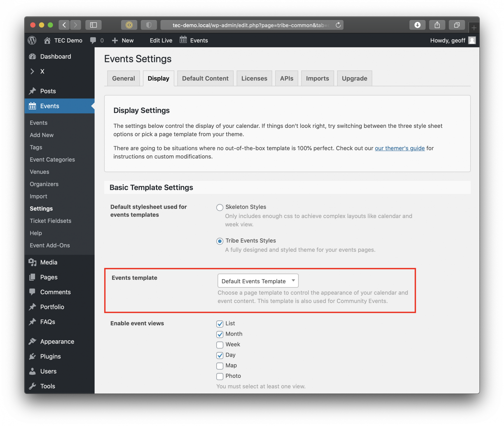Open Plugins menu in sidebar
The height and width of the screenshot is (426, 504).
pyautogui.click(x=60, y=357)
